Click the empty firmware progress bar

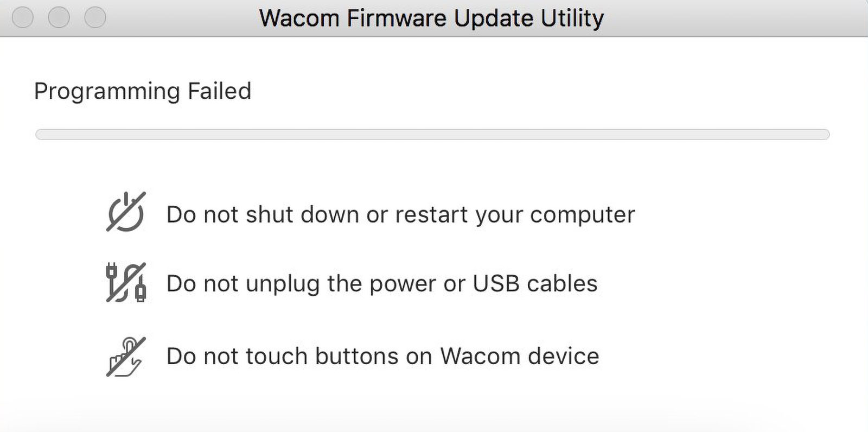(432, 135)
